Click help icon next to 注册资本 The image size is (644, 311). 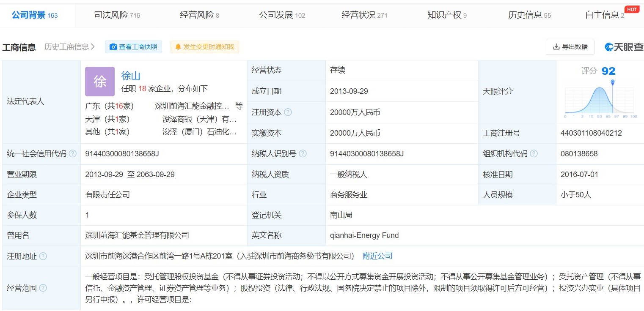click(x=288, y=112)
